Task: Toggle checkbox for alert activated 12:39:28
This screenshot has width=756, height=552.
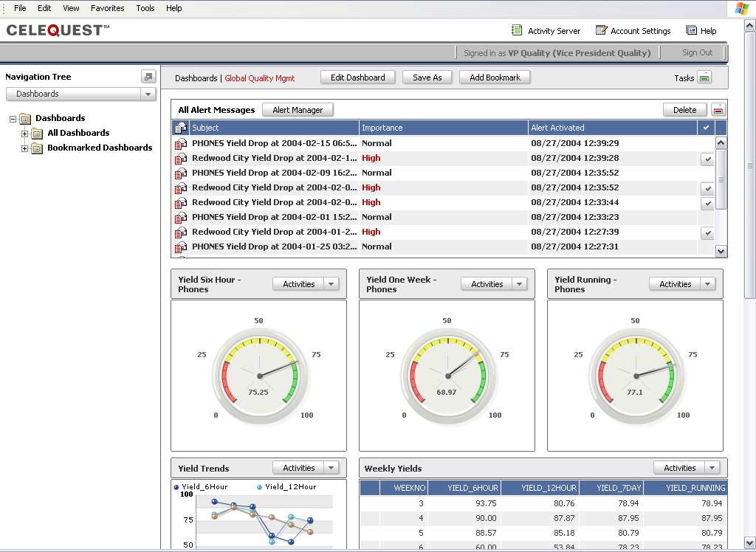Action: pos(707,159)
